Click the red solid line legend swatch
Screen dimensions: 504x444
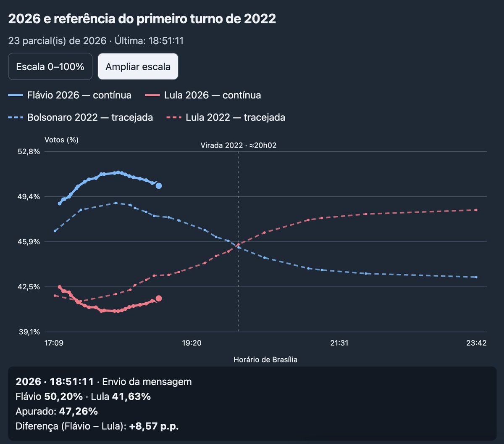point(151,95)
